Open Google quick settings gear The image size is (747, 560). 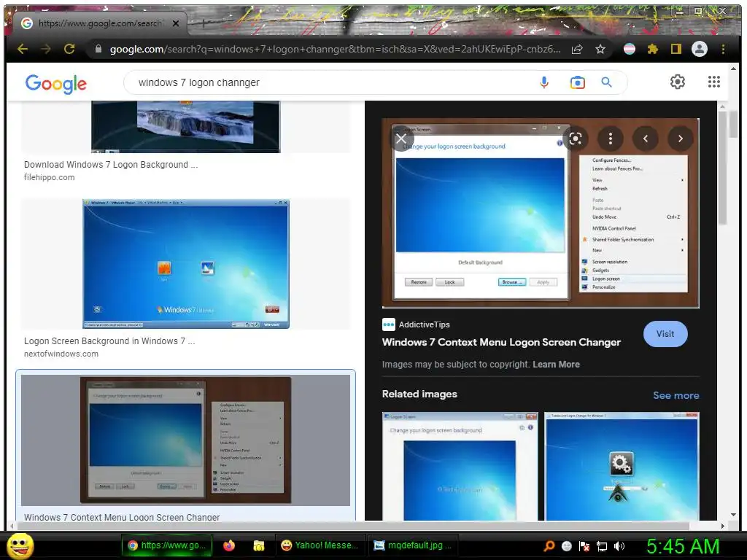(678, 82)
